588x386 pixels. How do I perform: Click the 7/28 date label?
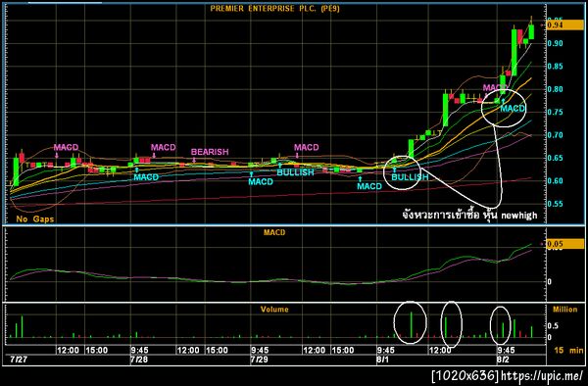[x=139, y=360]
